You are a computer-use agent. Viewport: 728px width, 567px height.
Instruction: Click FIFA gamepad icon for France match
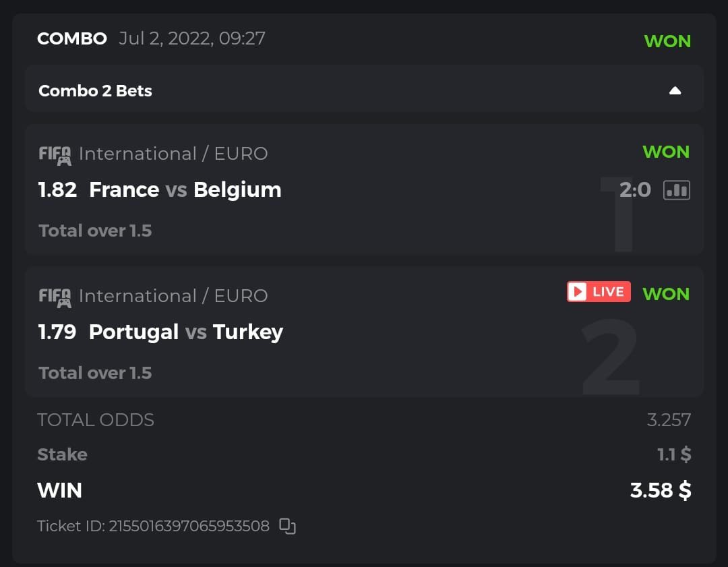point(55,154)
